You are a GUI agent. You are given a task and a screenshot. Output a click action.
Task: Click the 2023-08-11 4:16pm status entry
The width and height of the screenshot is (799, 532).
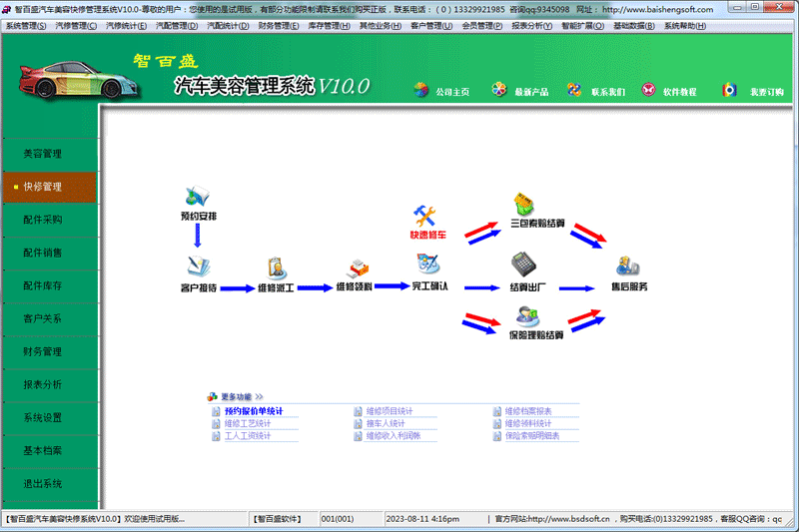pyautogui.click(x=422, y=519)
